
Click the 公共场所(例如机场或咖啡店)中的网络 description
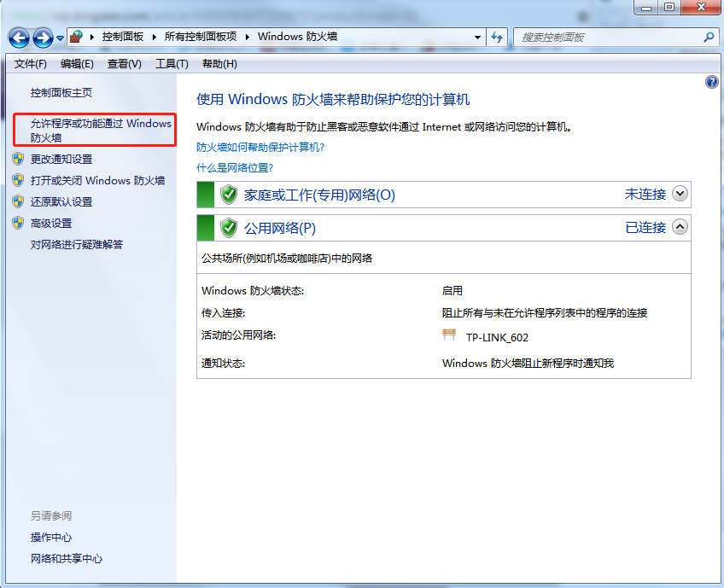pos(287,258)
